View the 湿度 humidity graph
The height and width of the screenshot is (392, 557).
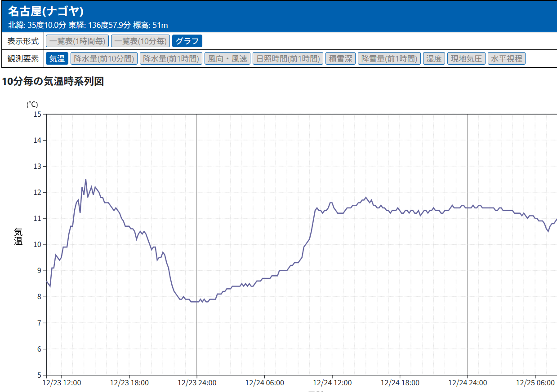click(434, 58)
